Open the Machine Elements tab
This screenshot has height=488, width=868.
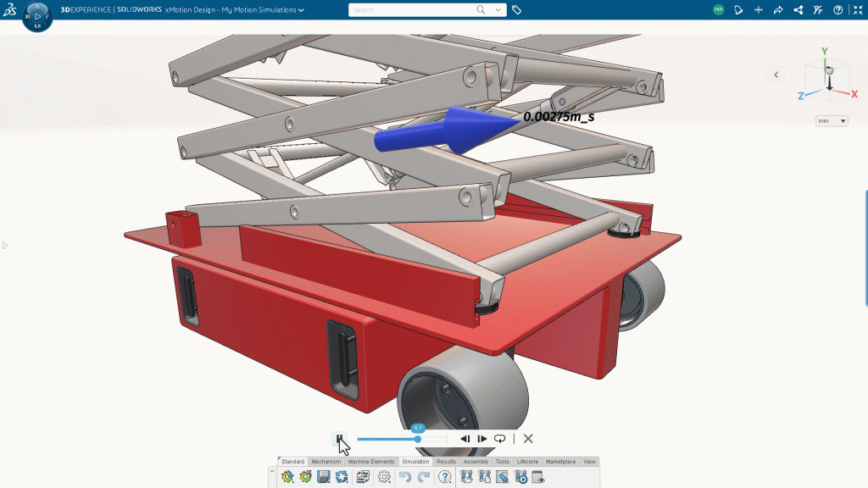point(371,462)
